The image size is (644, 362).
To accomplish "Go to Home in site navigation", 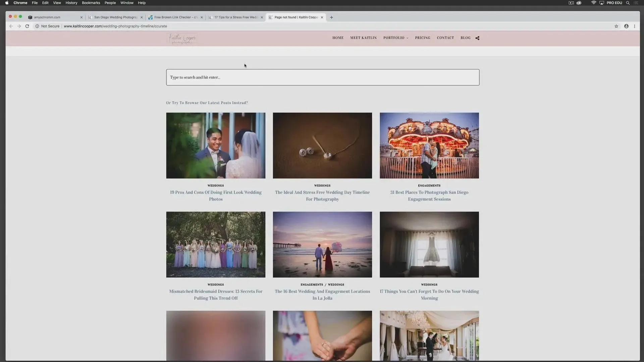I will coord(338,38).
